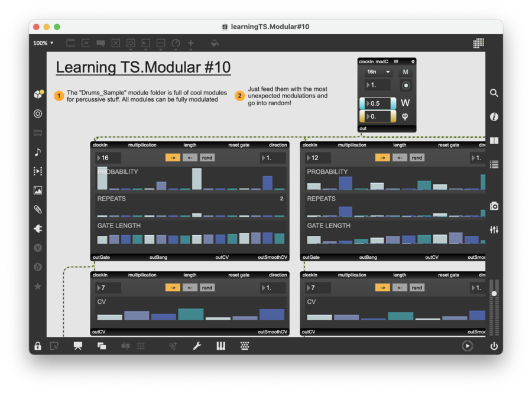
Task: Click the length number box showing 16
Action: [x=108, y=158]
